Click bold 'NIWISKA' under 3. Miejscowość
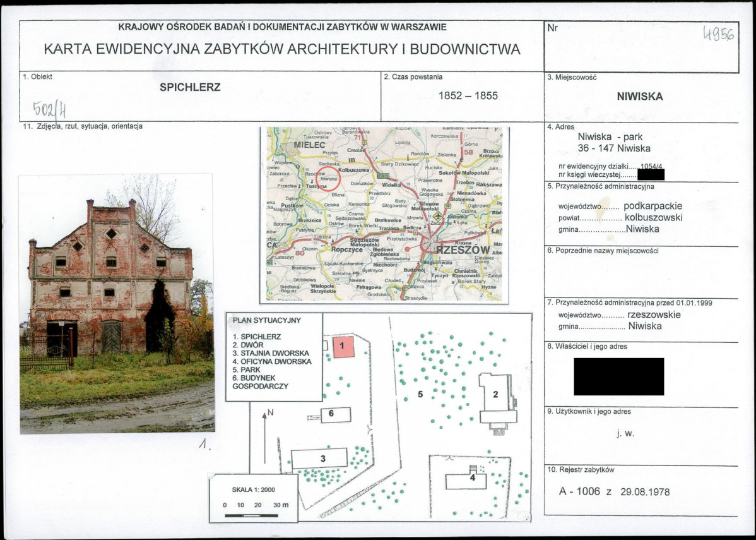The height and width of the screenshot is (540, 756). pyautogui.click(x=640, y=96)
